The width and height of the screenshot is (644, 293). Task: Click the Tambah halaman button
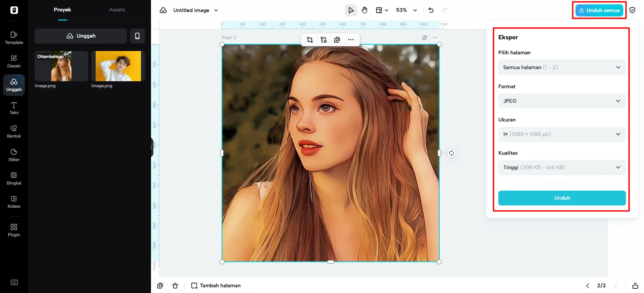(x=216, y=286)
